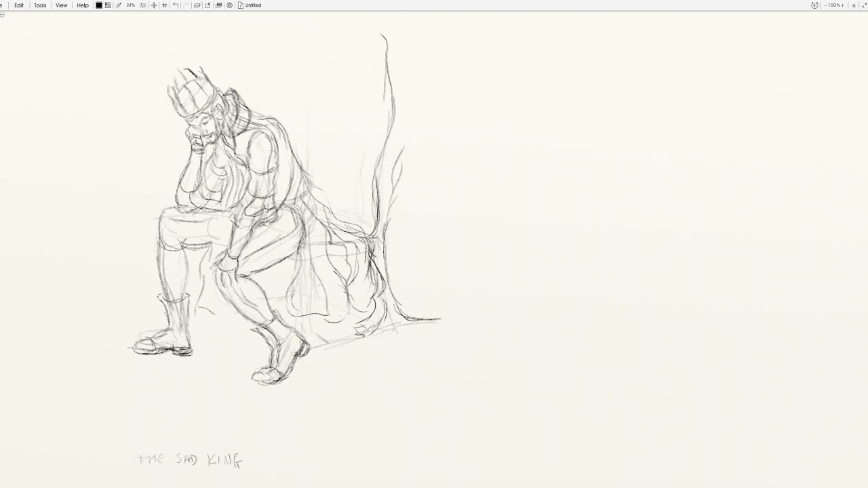Toggle fullscreen with the diagonal arrows icon
Screen dimensions: 868x488
click(864, 5)
